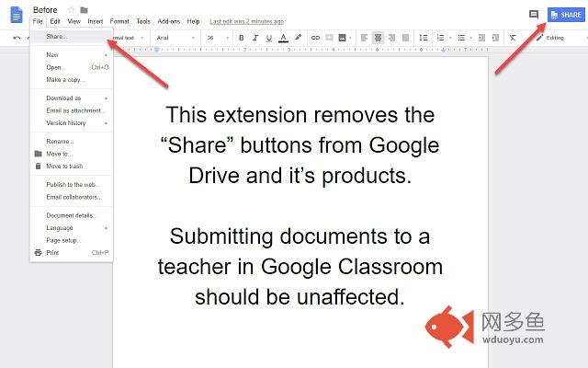Open the font size 36 dropdown
Screen dimensions: 588x368
tap(218, 38)
